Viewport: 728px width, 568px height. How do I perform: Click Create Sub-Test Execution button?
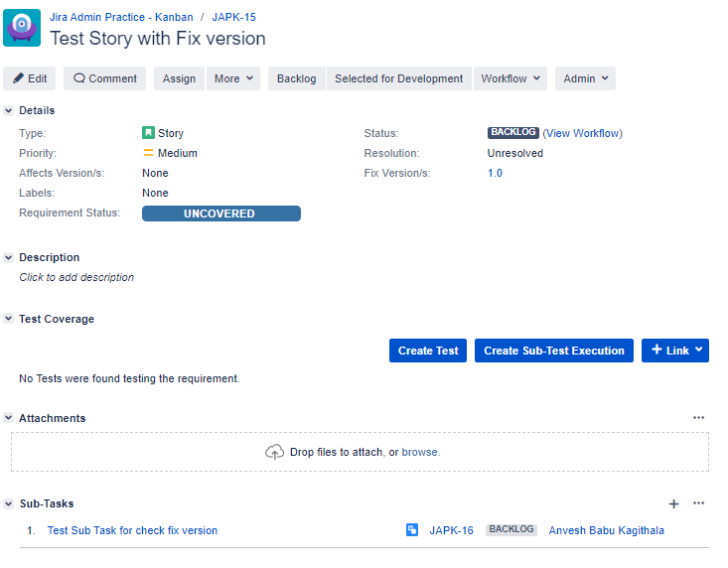coord(554,351)
